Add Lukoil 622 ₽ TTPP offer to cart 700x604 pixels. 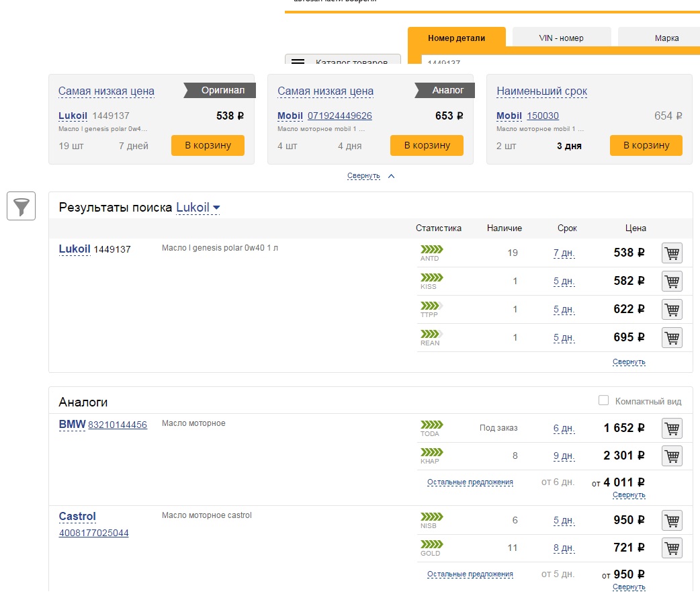(x=672, y=309)
